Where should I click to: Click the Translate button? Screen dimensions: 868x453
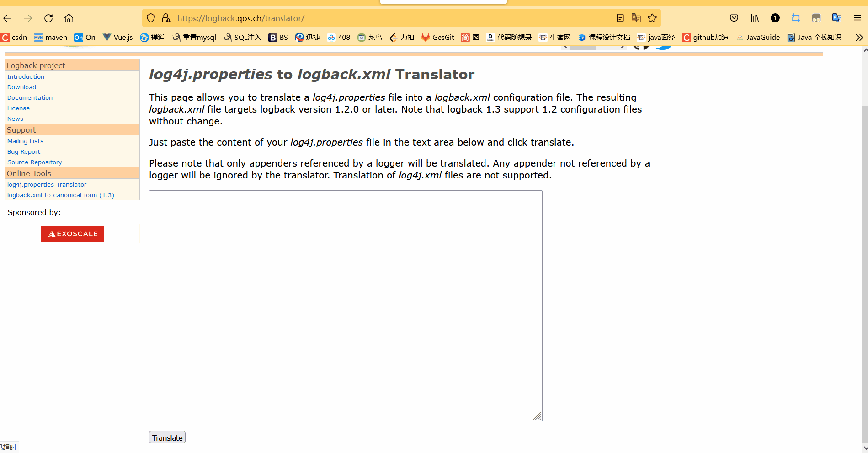pyautogui.click(x=167, y=437)
